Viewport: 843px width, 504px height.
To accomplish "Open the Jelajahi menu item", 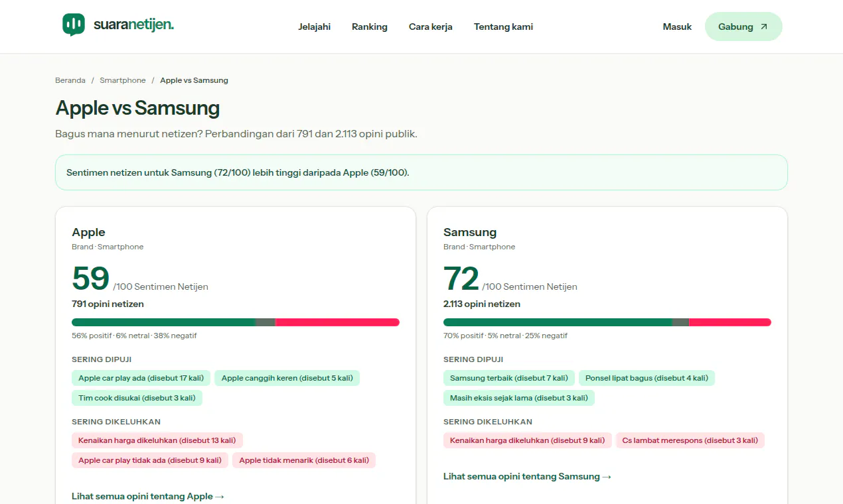I will [315, 27].
